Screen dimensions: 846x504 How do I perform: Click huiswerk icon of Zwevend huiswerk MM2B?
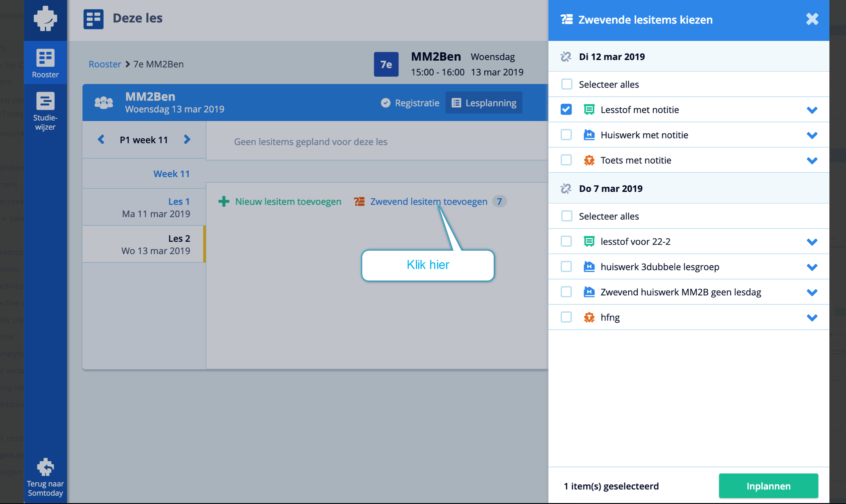click(589, 292)
